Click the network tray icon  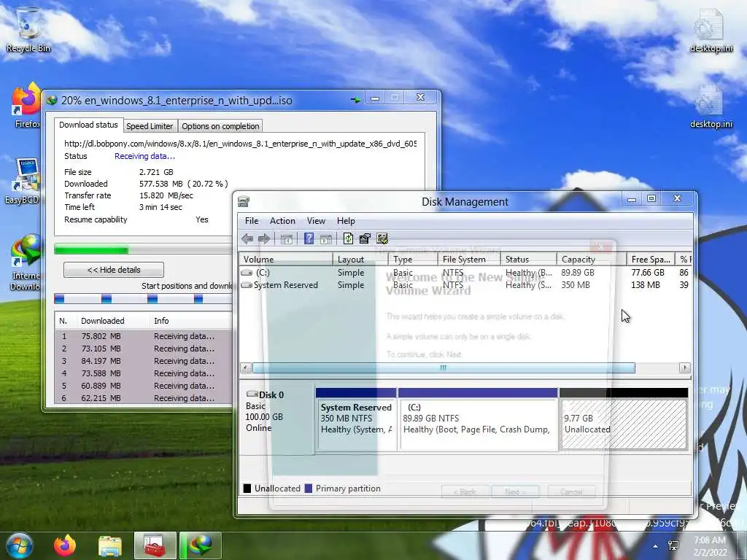(x=673, y=545)
